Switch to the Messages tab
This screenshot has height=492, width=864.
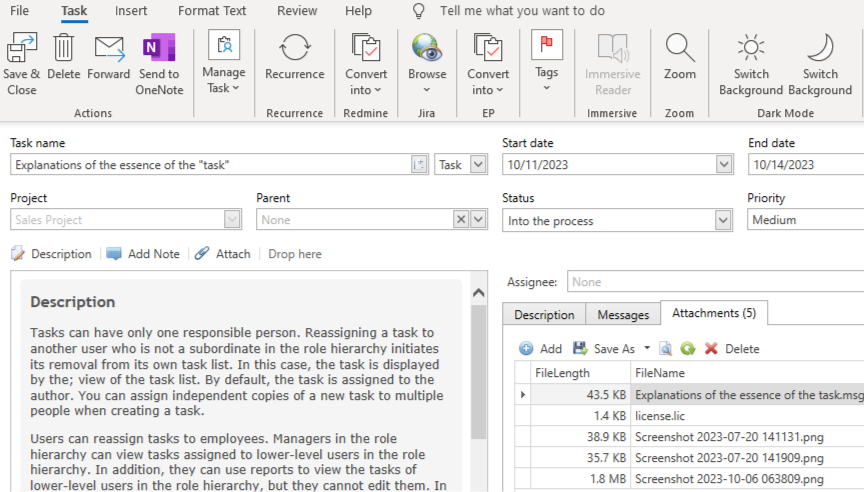click(623, 315)
